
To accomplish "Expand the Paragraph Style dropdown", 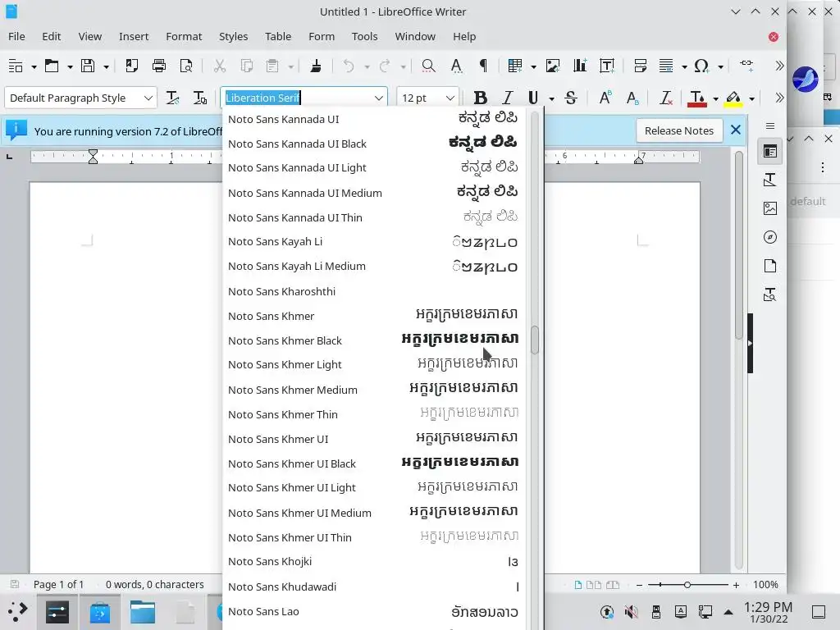I will pyautogui.click(x=148, y=98).
